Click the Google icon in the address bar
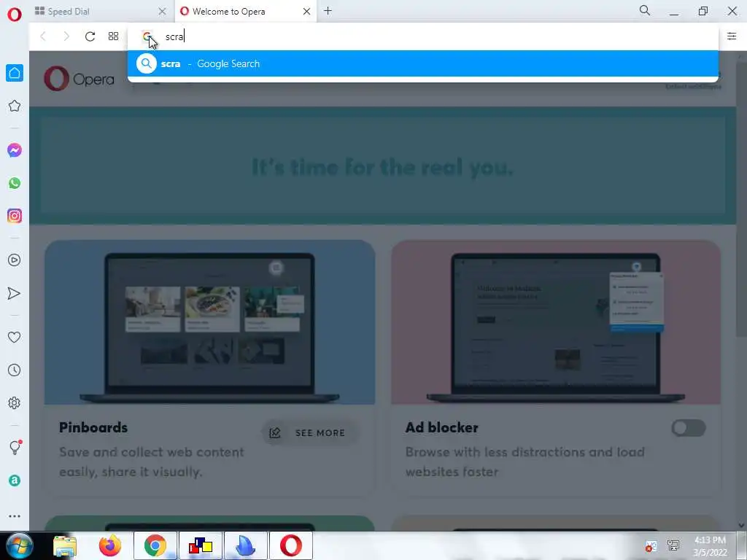 click(x=147, y=36)
